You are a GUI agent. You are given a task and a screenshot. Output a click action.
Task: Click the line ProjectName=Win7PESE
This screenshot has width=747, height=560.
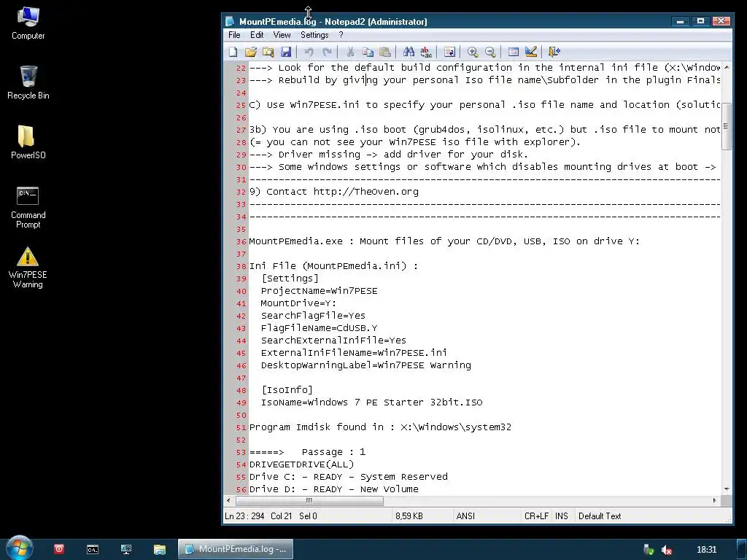tap(319, 290)
